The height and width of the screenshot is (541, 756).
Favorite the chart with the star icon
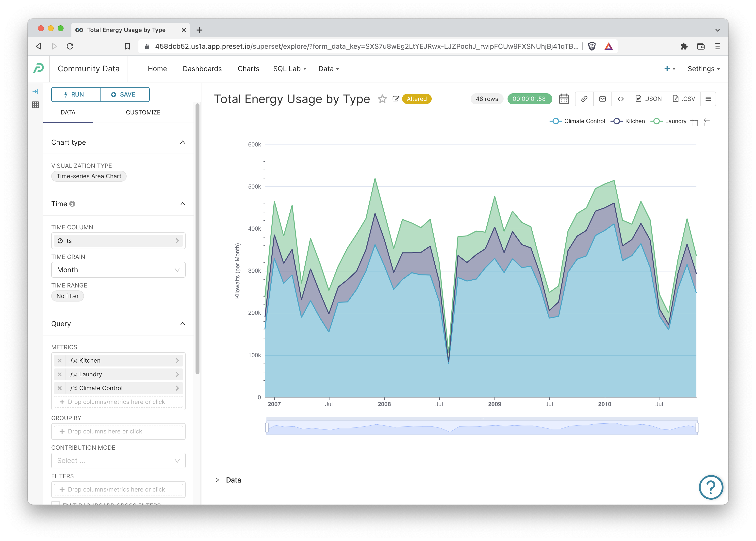point(382,99)
